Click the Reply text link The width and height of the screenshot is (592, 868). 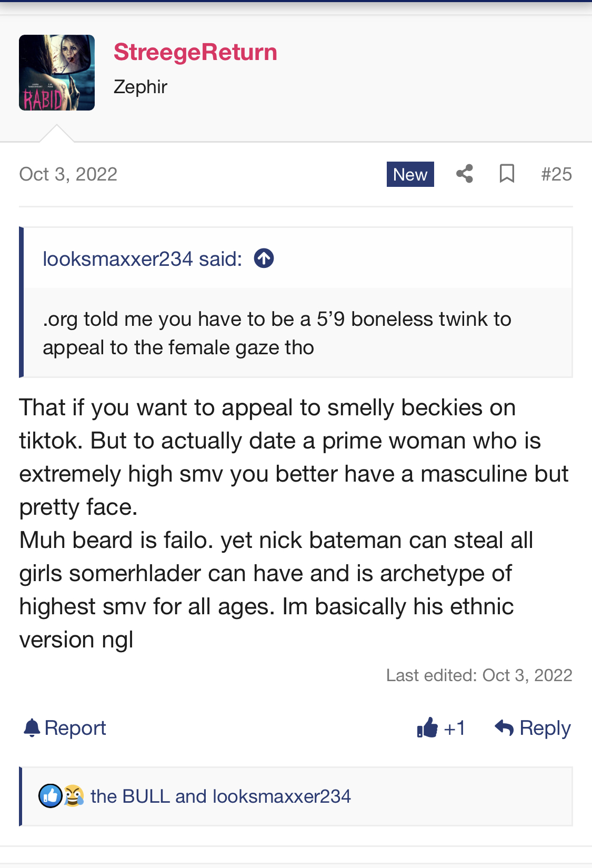[545, 729]
